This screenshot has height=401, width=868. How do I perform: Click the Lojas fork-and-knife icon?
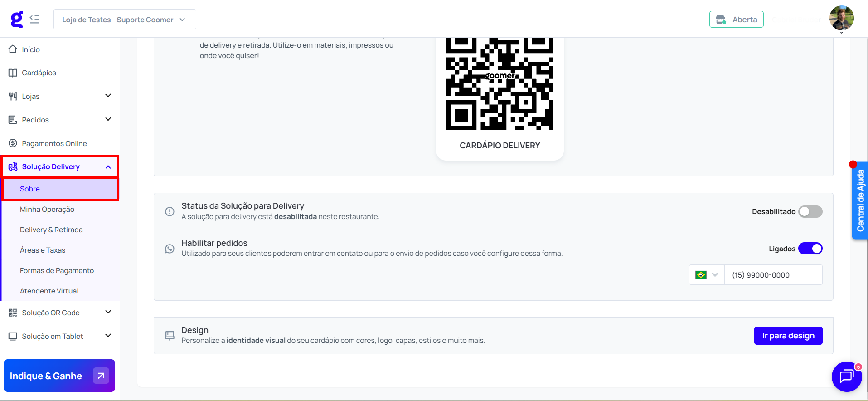click(x=13, y=96)
